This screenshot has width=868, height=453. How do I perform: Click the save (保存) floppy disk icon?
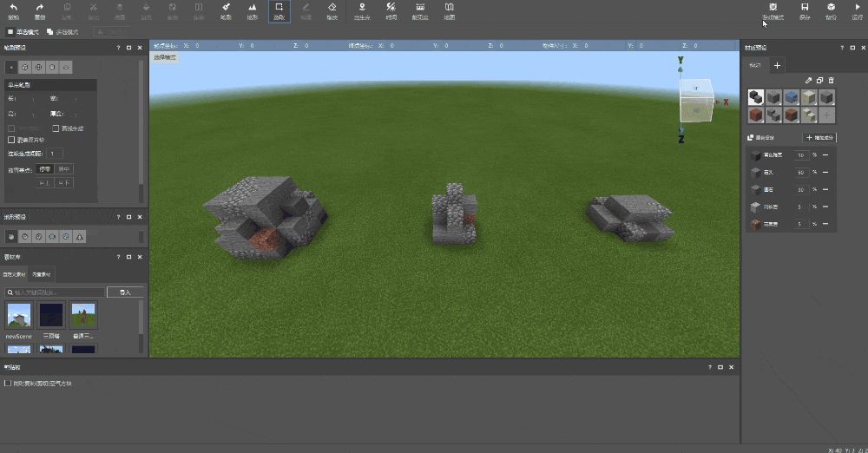(805, 10)
